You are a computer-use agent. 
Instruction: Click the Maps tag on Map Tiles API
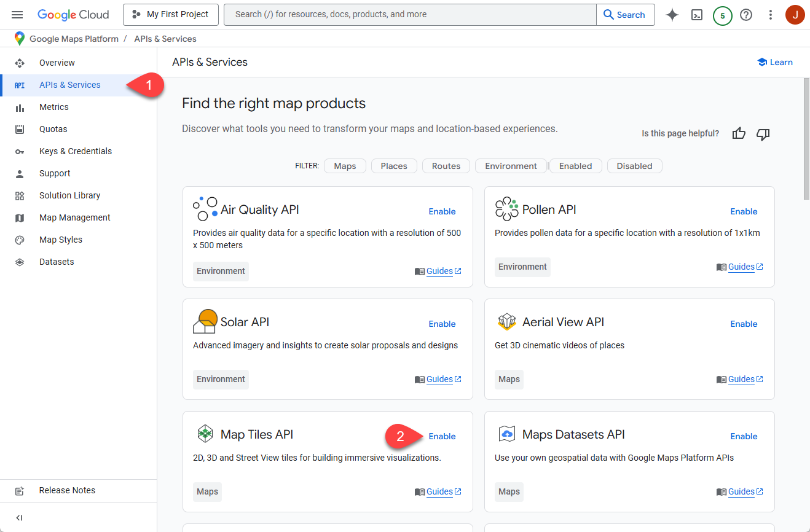click(x=207, y=491)
